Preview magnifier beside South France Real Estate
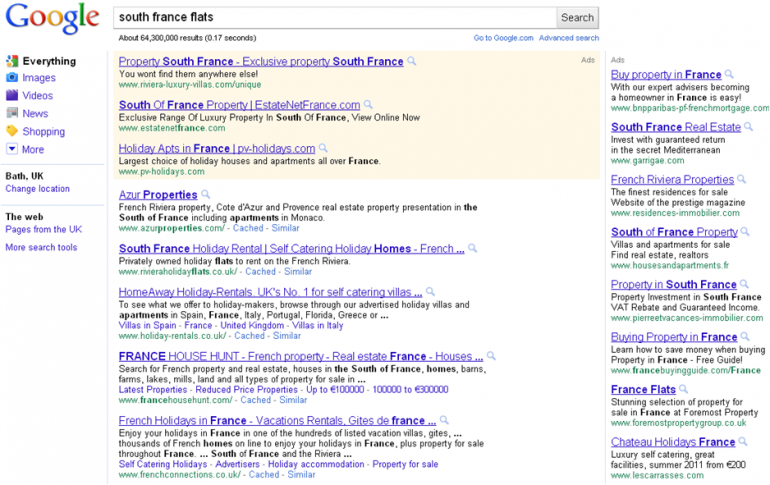This screenshot has width=770, height=485. (748, 126)
